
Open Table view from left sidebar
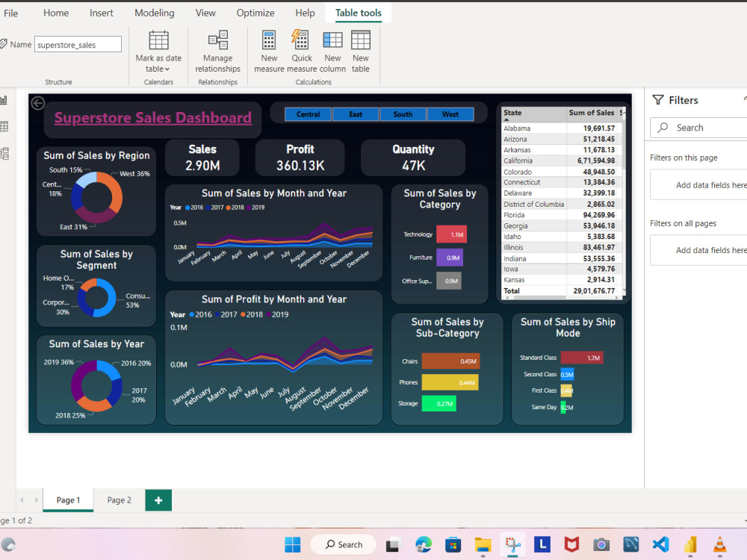click(4, 126)
